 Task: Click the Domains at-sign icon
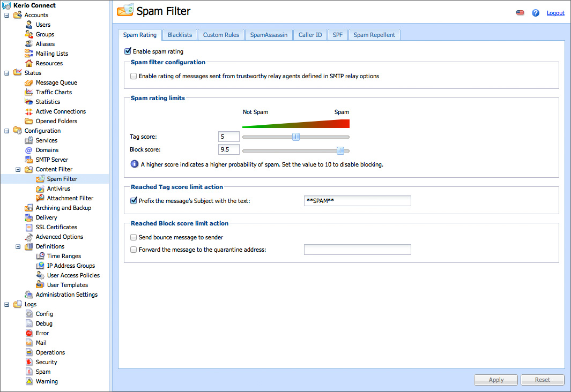point(29,150)
